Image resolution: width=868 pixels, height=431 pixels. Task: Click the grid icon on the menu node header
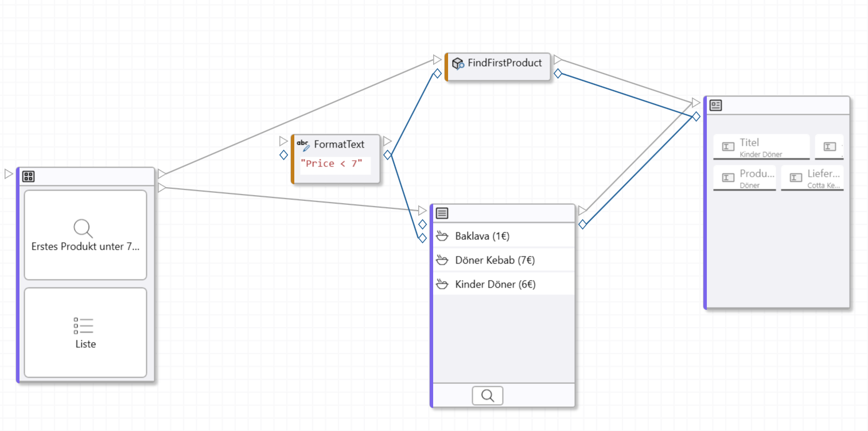(28, 176)
